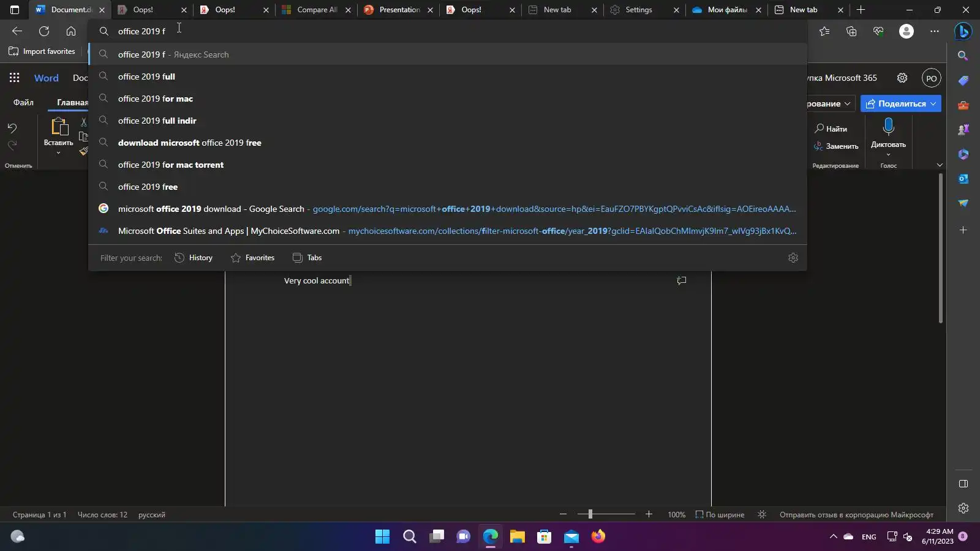Image resolution: width=980 pixels, height=551 pixels.
Task: Click the document vertical scrollbar
Action: tap(940, 248)
